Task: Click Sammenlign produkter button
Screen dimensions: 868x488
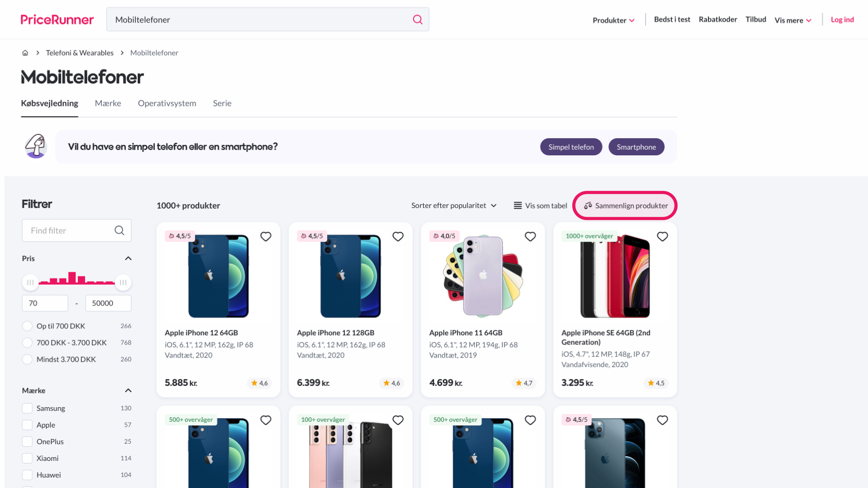Action: (x=625, y=205)
